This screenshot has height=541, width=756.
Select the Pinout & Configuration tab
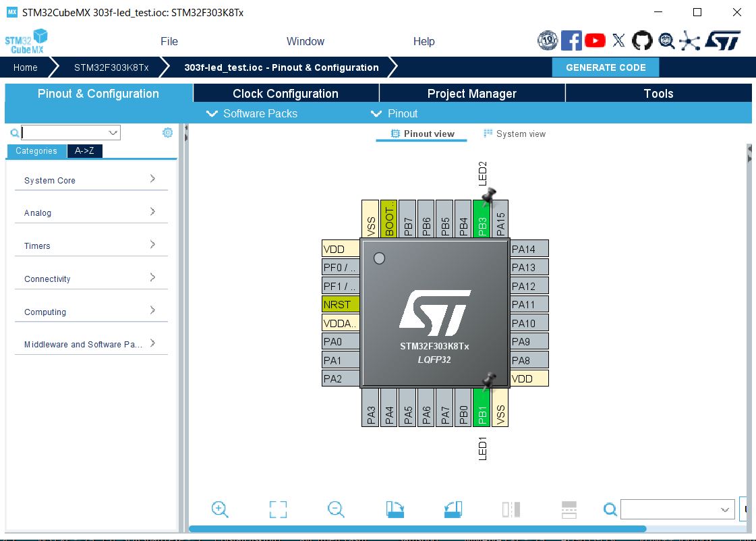tap(98, 94)
